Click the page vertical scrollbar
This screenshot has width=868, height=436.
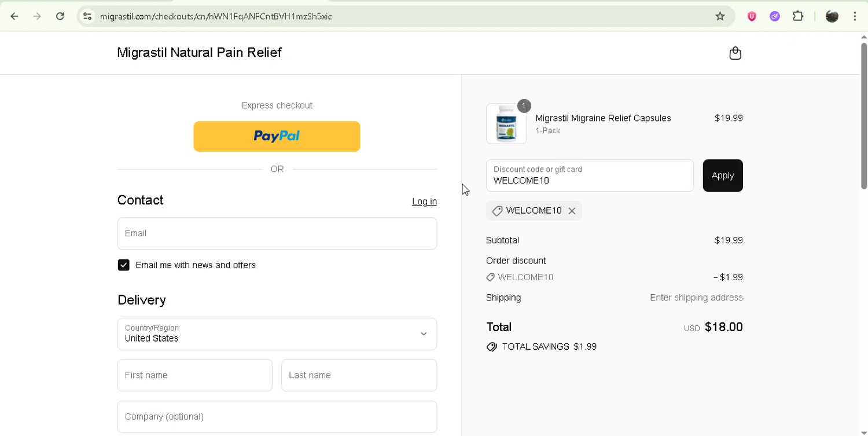[863, 116]
